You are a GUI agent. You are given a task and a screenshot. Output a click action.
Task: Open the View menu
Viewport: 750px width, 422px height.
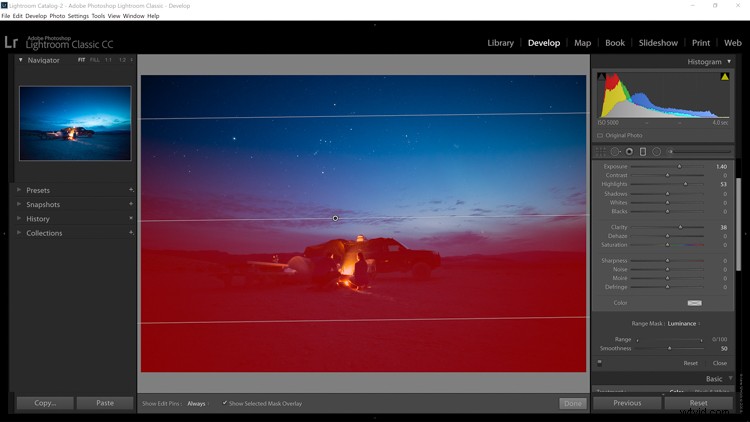tap(114, 16)
